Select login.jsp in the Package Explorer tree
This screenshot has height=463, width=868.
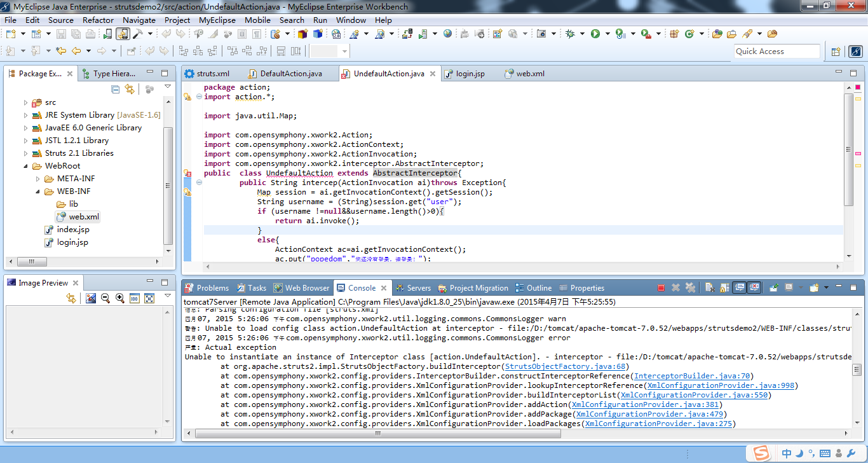click(x=67, y=242)
